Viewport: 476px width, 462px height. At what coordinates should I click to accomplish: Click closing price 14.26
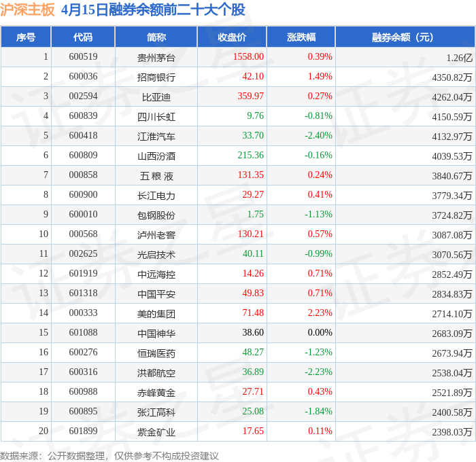pos(253,274)
